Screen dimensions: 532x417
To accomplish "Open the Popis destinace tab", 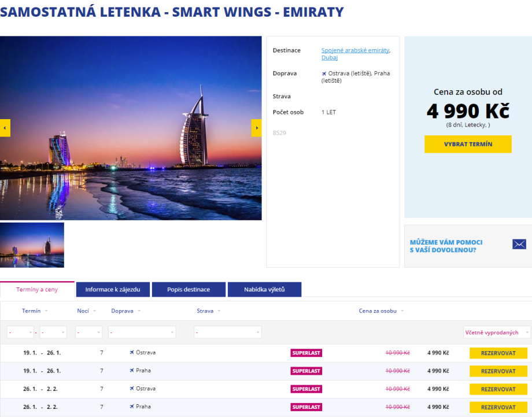I will pos(189,290).
